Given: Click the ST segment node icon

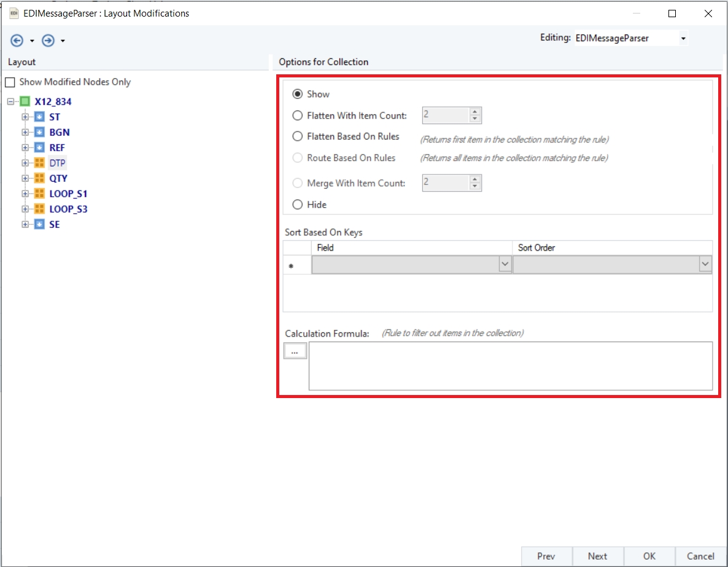Looking at the screenshot, I should click(39, 117).
